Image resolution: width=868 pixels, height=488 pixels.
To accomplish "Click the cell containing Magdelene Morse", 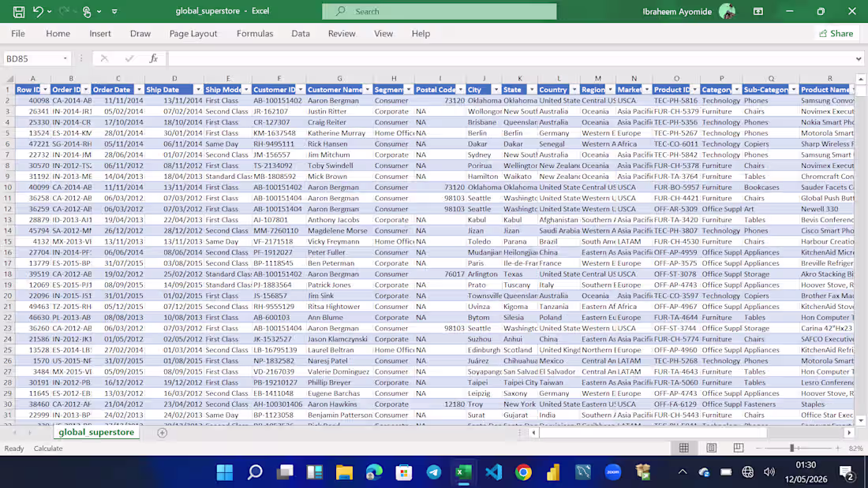I will pos(339,231).
